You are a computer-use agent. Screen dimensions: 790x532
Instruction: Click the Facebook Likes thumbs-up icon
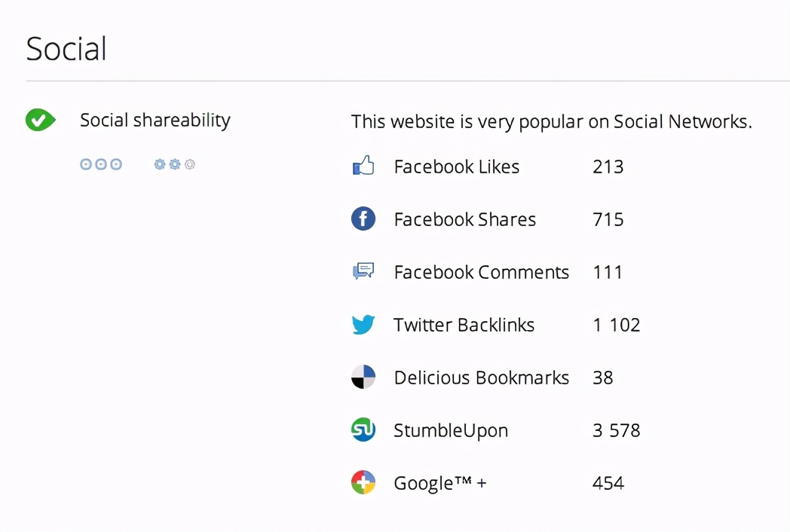tap(363, 165)
